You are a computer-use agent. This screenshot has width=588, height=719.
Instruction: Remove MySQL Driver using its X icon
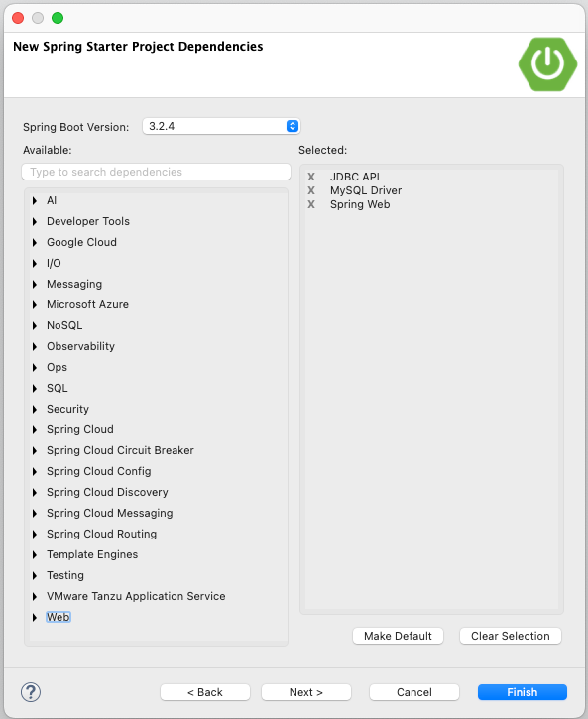pos(311,190)
